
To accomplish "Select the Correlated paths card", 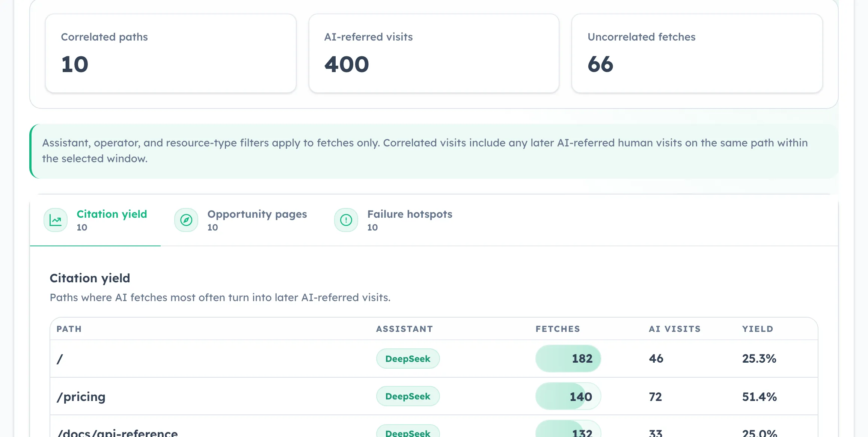I will (x=171, y=53).
